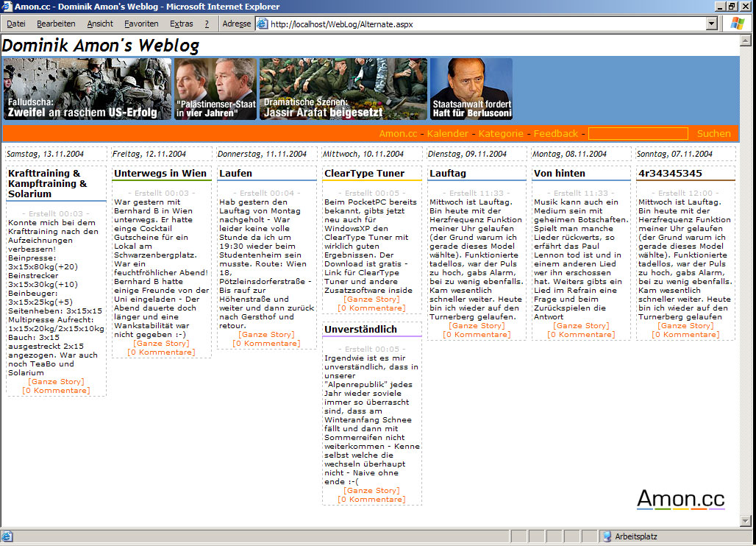Open the Jassir Arafat beigesetzt banner image

(x=343, y=89)
